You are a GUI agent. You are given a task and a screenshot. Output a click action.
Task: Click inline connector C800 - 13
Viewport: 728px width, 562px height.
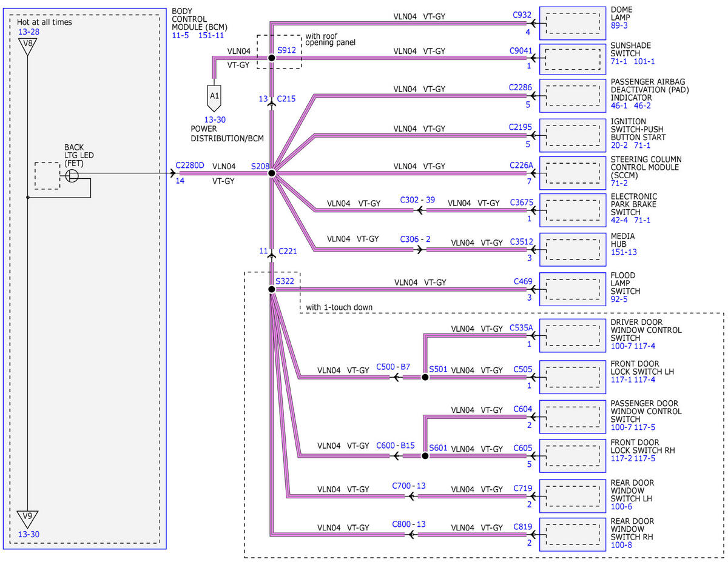click(409, 524)
